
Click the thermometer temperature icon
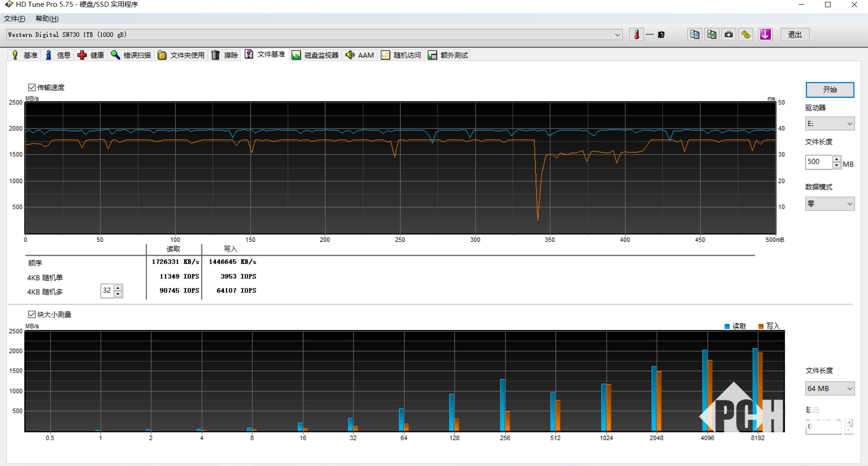coord(636,35)
